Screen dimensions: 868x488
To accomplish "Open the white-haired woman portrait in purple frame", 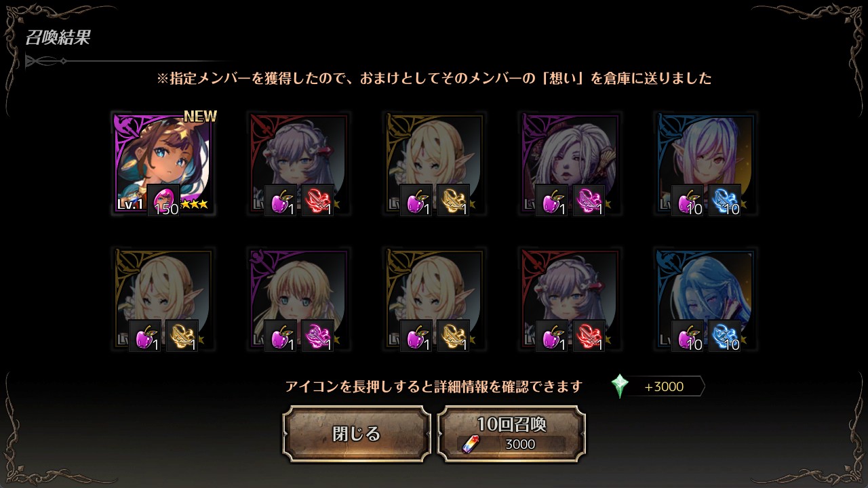I will point(570,163).
